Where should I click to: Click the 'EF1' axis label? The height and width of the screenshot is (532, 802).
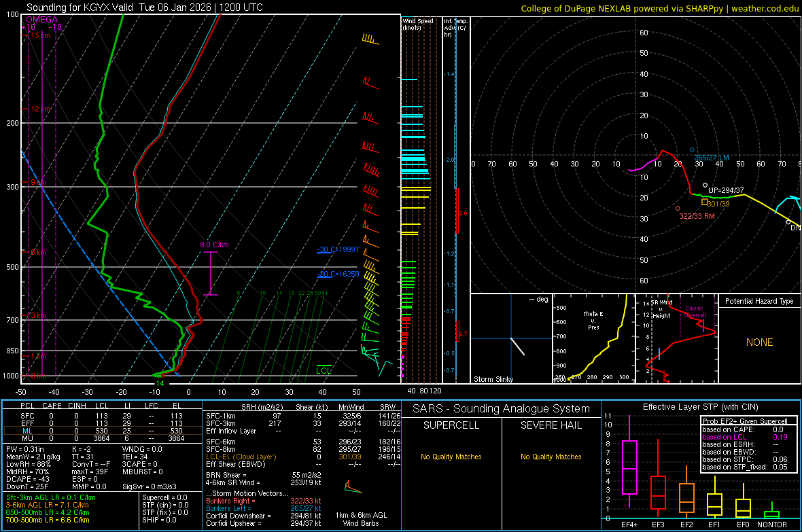(714, 525)
